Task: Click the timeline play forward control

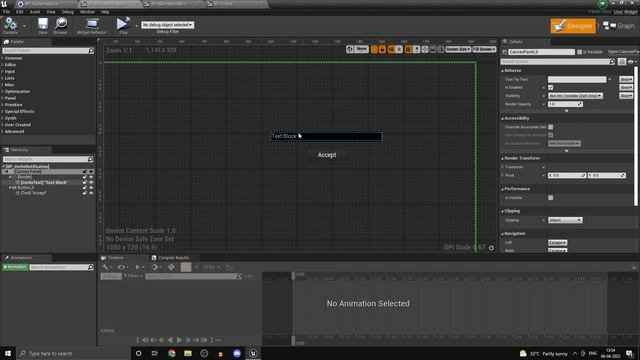Action: (179, 340)
